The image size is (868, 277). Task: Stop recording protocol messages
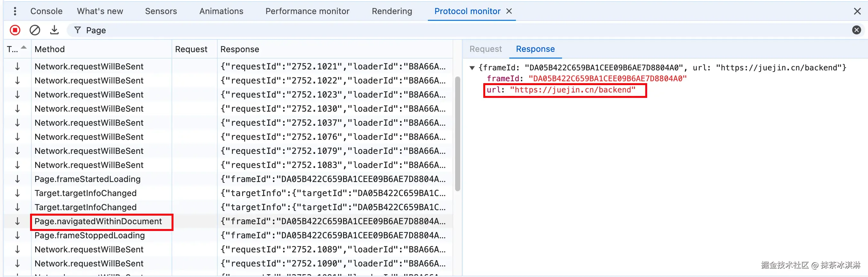click(15, 30)
